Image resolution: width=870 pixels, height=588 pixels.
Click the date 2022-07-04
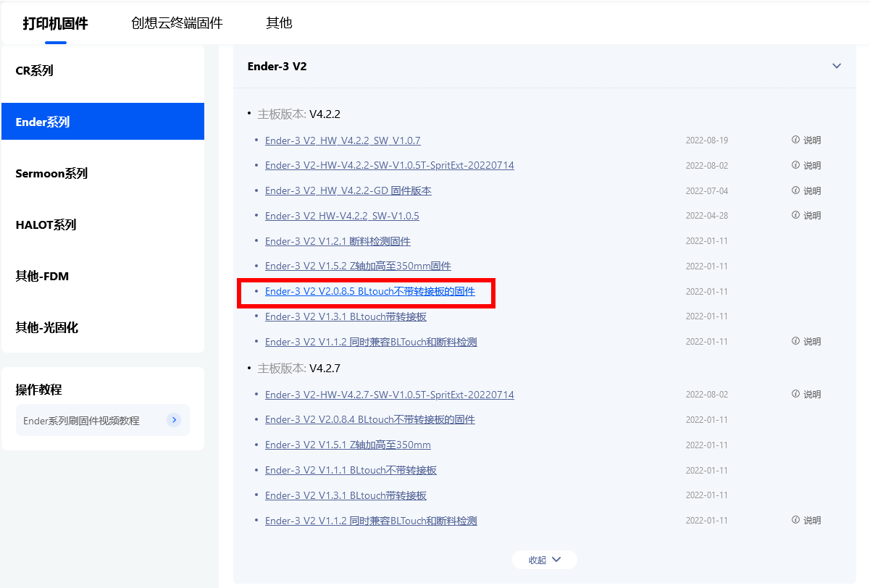[x=707, y=191]
